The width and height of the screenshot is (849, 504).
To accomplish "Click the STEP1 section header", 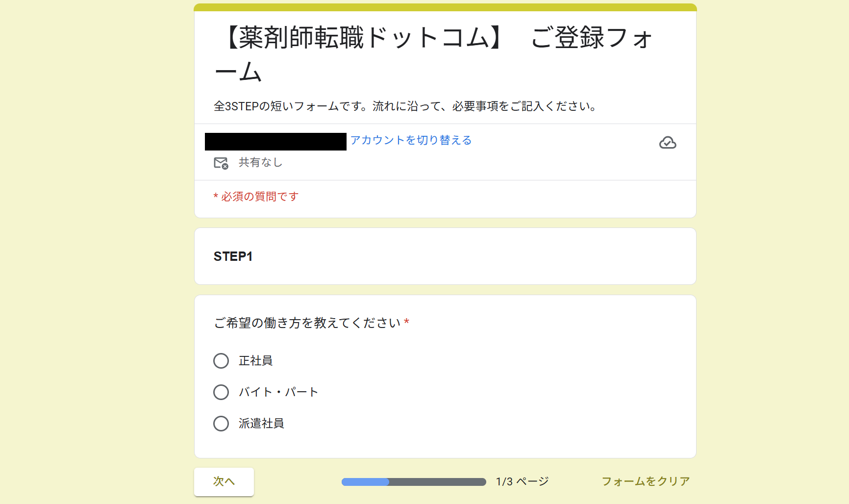I will (x=233, y=256).
